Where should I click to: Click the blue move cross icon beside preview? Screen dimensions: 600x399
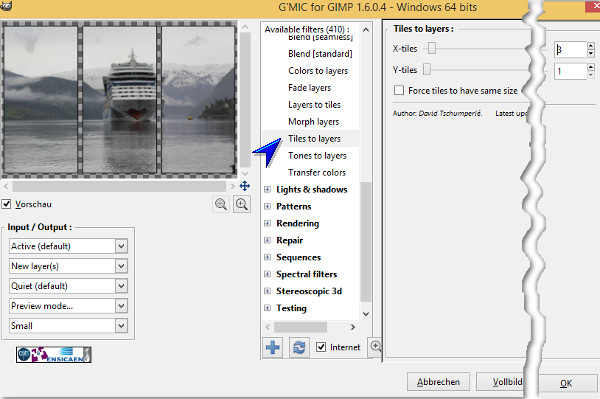(x=245, y=186)
